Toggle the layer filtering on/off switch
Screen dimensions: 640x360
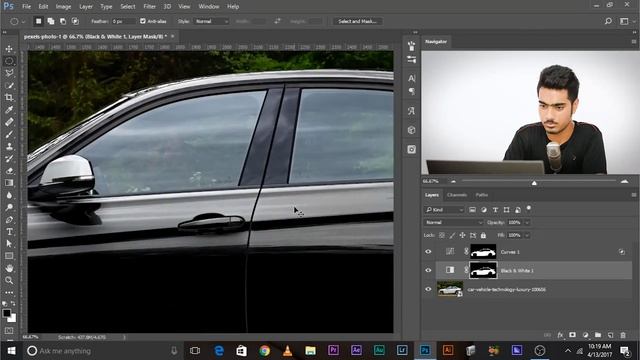pos(529,209)
